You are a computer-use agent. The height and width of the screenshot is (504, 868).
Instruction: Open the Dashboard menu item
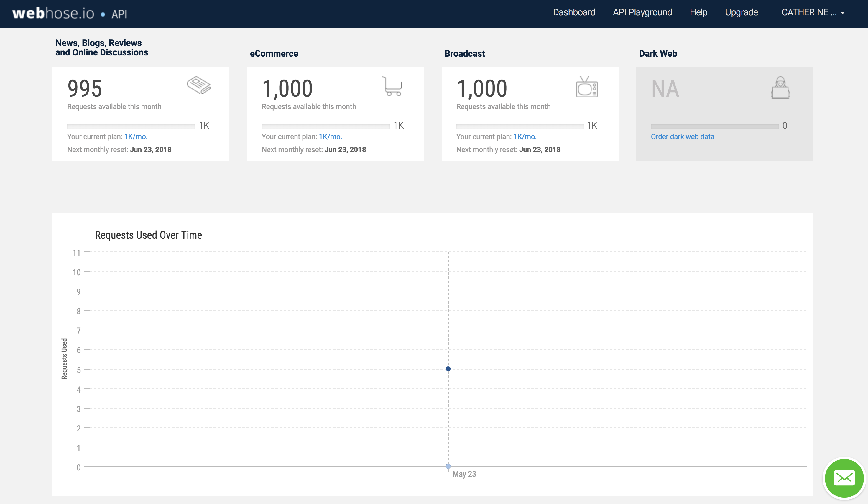[574, 12]
